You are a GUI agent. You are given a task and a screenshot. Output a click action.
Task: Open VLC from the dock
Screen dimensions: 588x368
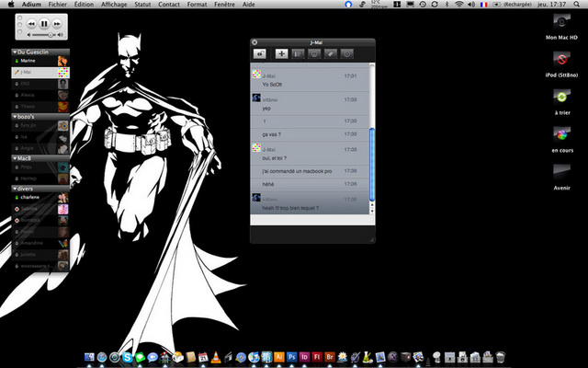[216, 357]
